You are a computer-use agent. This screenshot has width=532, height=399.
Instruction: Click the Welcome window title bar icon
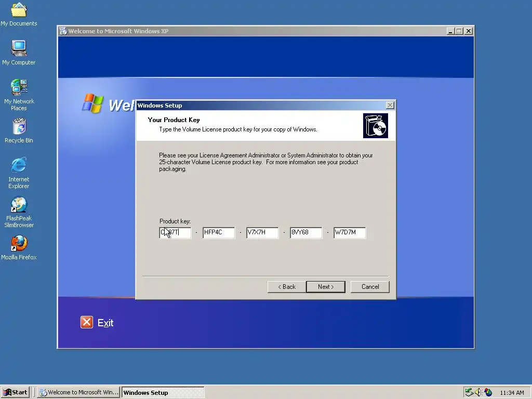pos(63,31)
